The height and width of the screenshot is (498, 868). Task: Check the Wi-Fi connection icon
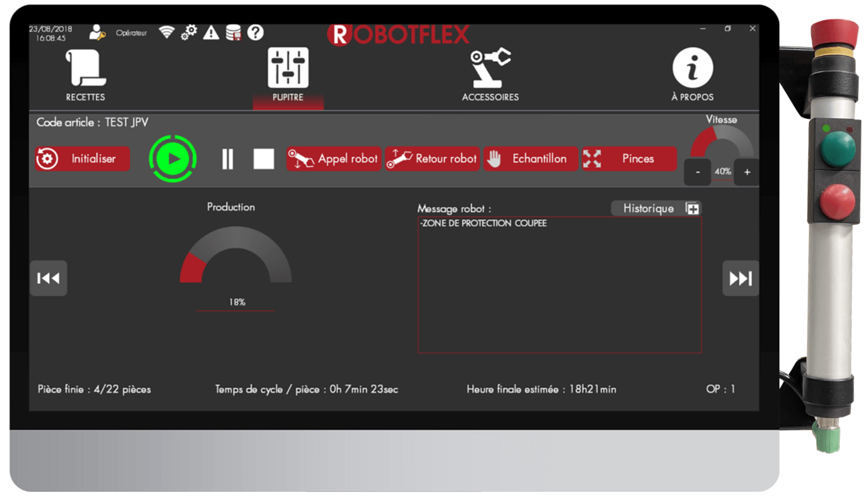(x=166, y=32)
